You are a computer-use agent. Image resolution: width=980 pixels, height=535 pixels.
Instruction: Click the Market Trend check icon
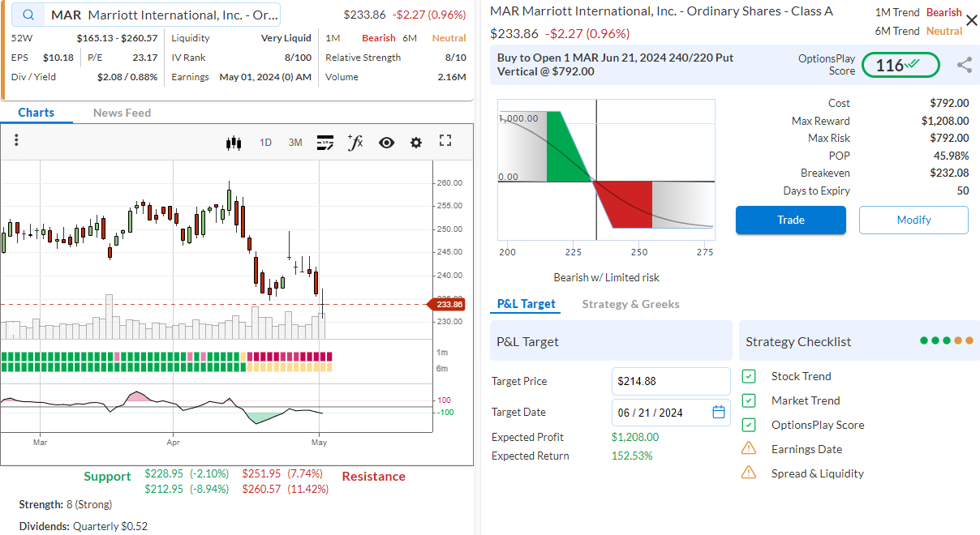point(750,400)
